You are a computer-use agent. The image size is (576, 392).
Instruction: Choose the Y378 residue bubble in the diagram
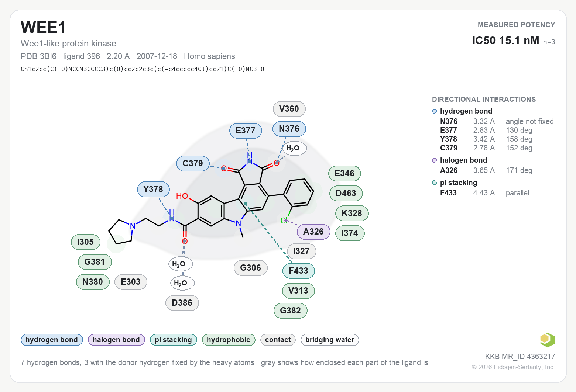click(x=153, y=189)
